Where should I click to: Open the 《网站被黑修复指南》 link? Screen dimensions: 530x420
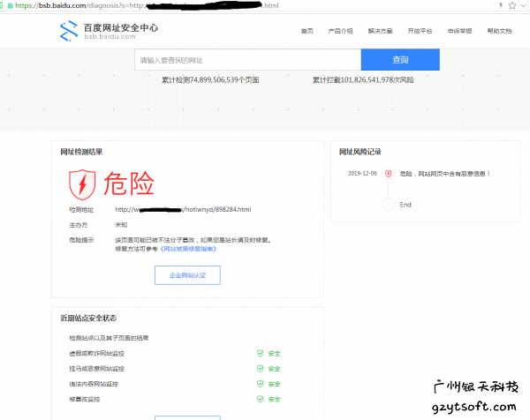[188, 249]
